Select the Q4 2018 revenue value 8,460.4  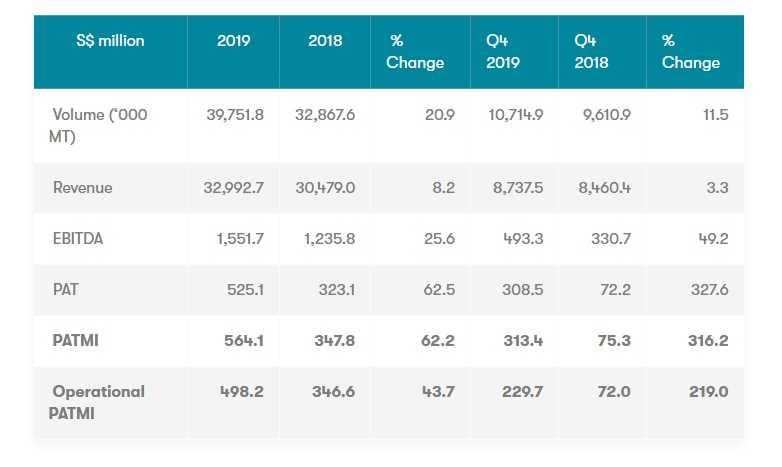click(x=605, y=188)
